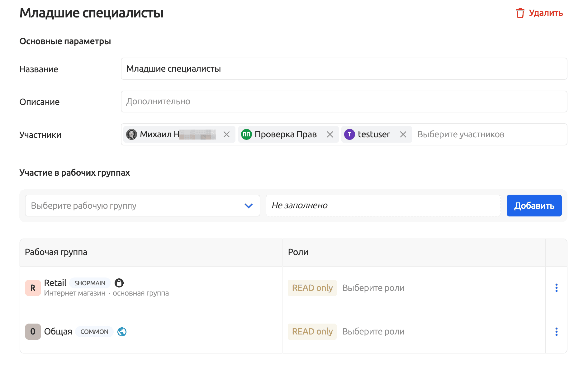Open role selector for Retail group
Image resolution: width=588 pixels, height=365 pixels.
(x=373, y=288)
